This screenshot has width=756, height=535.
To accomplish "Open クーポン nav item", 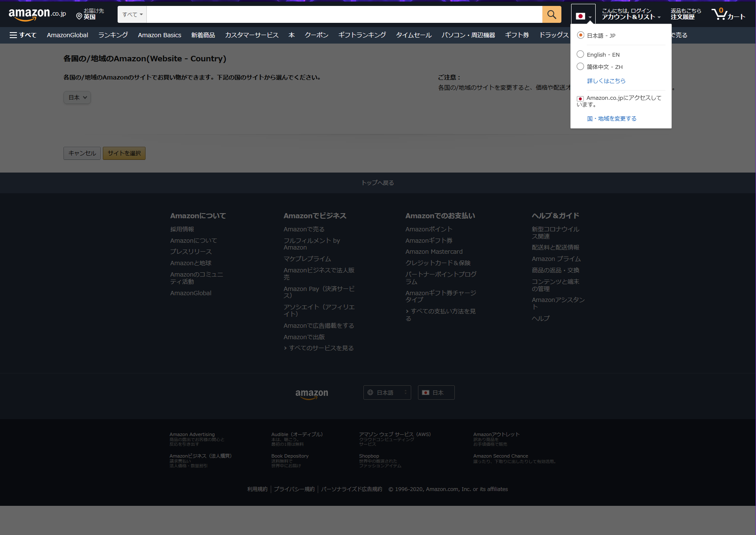I will [x=316, y=35].
